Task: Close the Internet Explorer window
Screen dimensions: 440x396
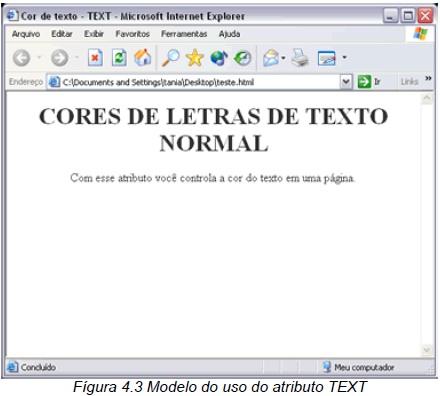Action: 425,15
